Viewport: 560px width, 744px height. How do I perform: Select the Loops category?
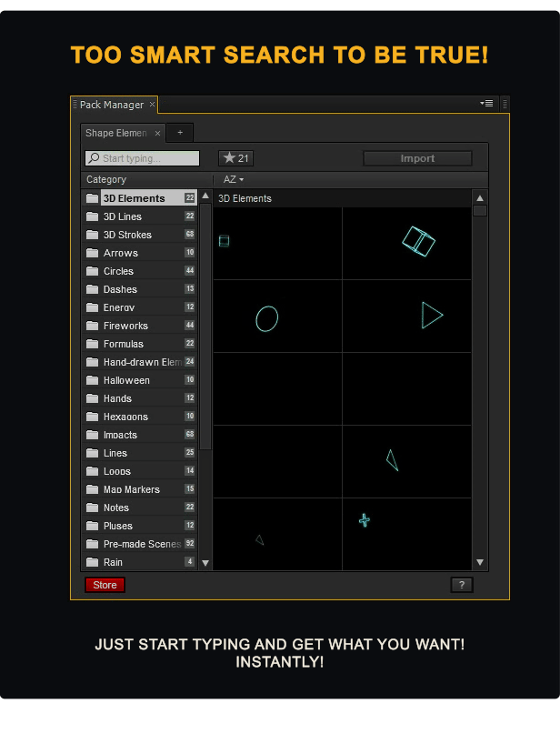pyautogui.click(x=141, y=471)
